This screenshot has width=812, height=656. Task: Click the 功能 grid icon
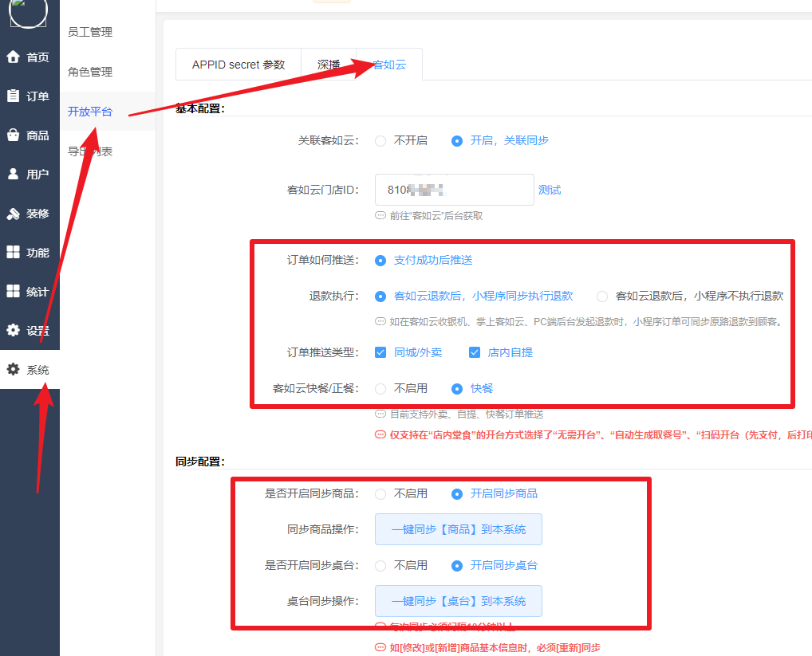14,252
